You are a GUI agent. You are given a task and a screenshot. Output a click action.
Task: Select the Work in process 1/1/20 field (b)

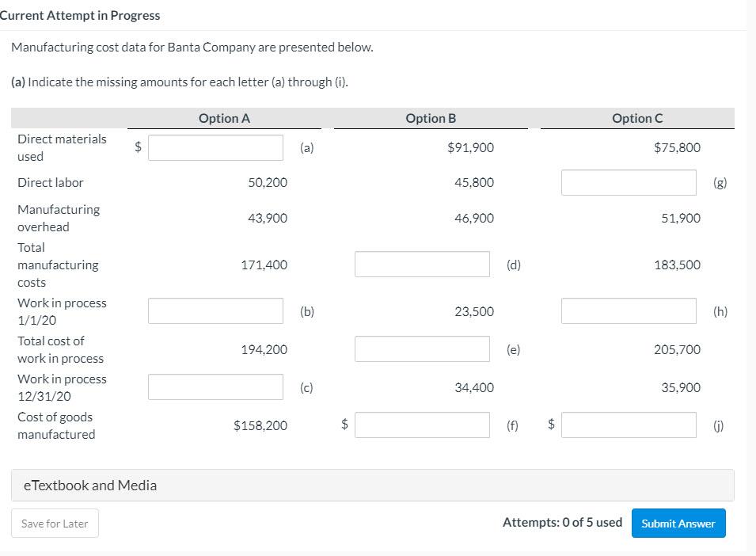pyautogui.click(x=215, y=310)
